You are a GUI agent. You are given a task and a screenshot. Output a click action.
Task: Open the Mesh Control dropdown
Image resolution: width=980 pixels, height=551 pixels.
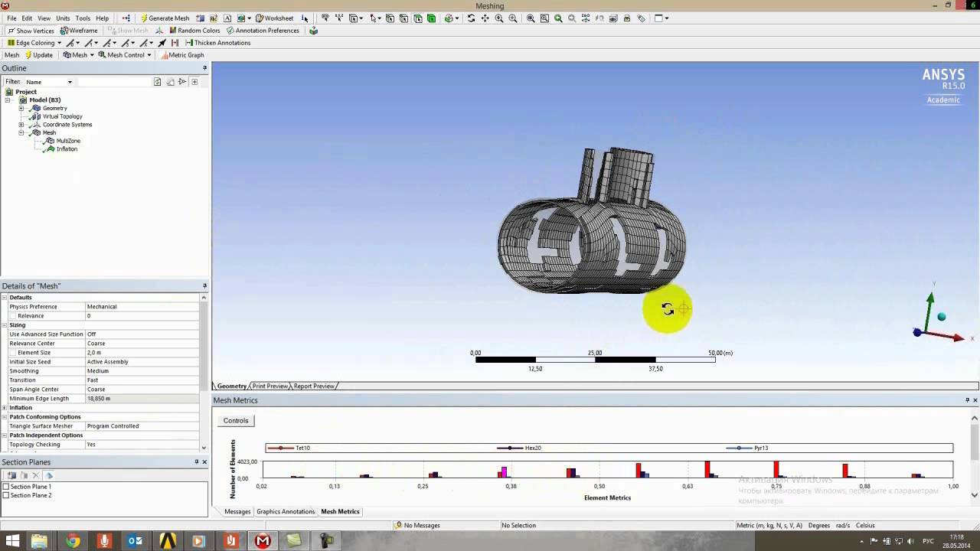(x=125, y=55)
